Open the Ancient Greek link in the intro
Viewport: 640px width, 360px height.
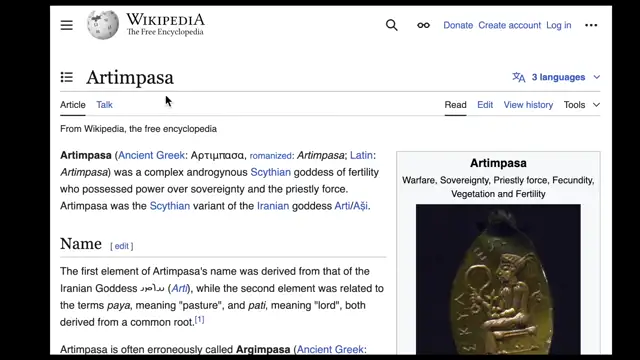[x=151, y=156]
